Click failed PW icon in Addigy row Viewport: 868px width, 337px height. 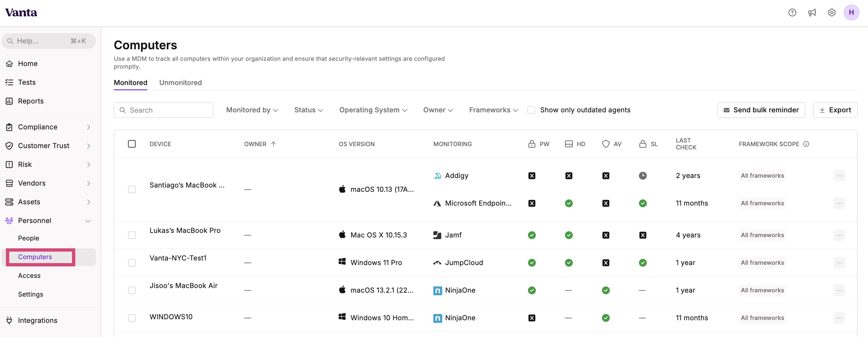532,176
